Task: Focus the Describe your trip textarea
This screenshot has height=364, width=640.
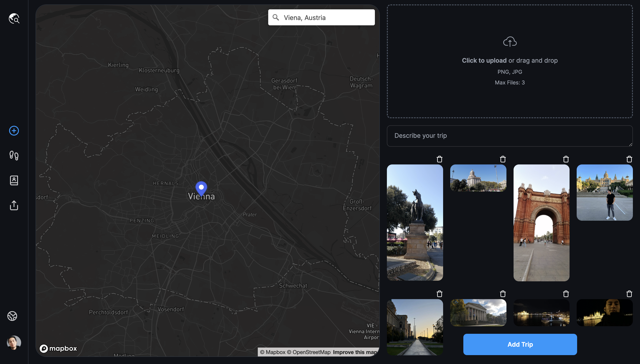Action: pyautogui.click(x=510, y=136)
